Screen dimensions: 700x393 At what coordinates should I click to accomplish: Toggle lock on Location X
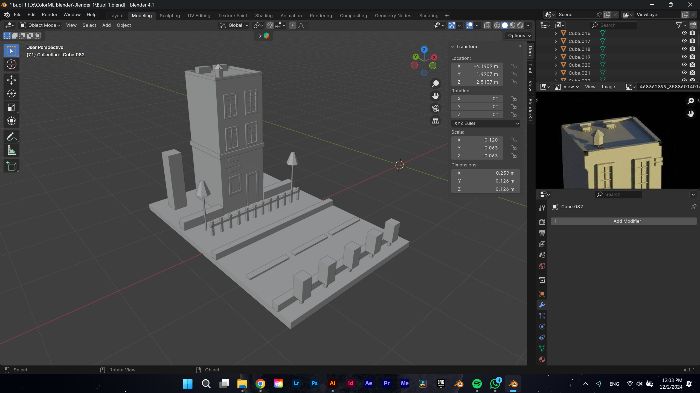514,67
